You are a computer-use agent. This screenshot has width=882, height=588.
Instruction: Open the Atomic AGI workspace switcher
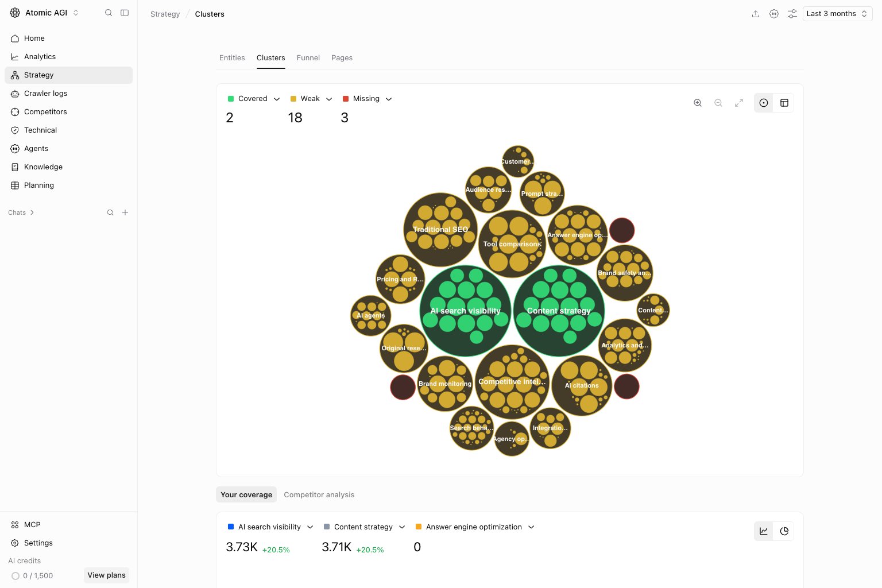(x=45, y=13)
